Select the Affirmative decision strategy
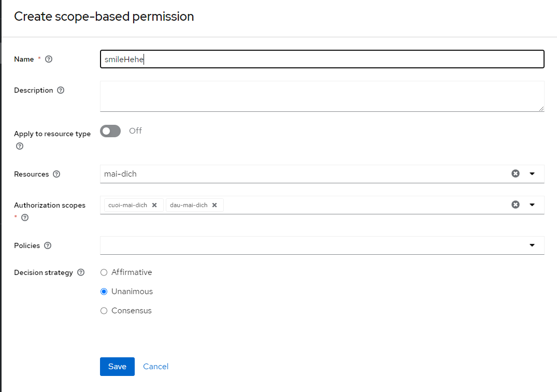The image size is (557, 392). tap(104, 272)
